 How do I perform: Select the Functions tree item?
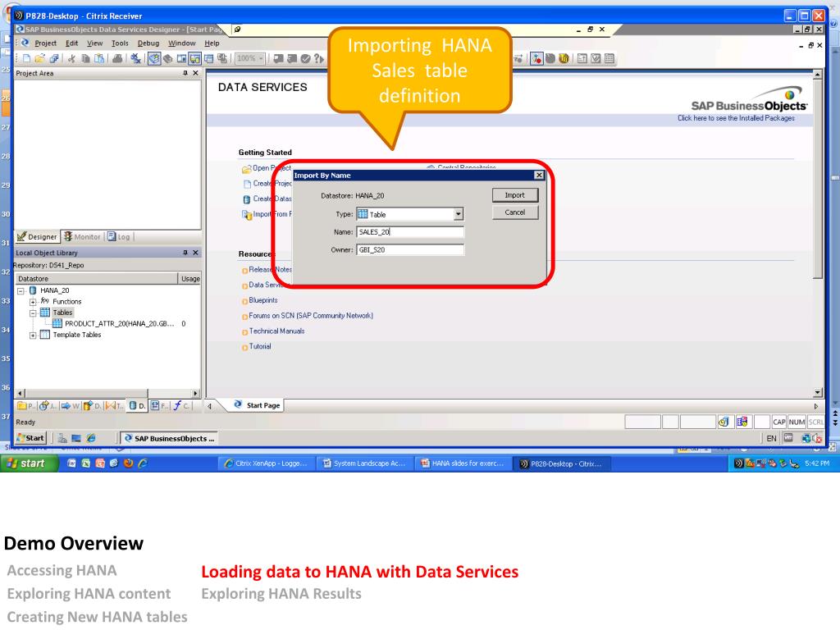[67, 302]
